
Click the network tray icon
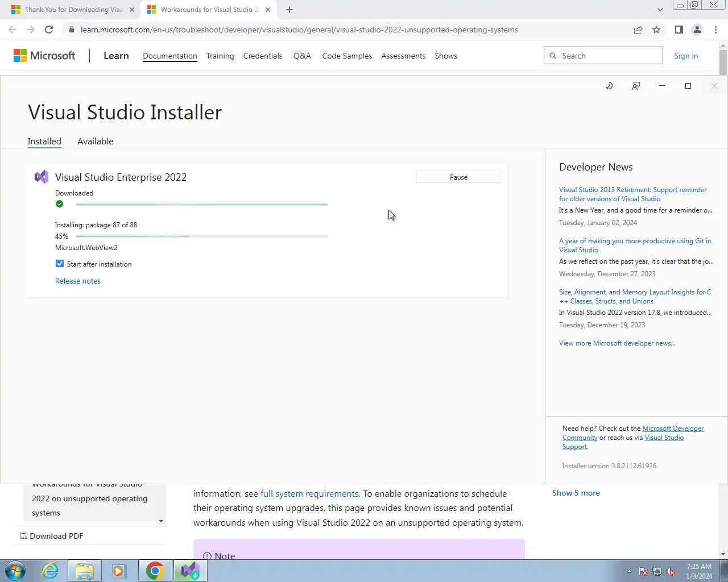pyautogui.click(x=657, y=572)
